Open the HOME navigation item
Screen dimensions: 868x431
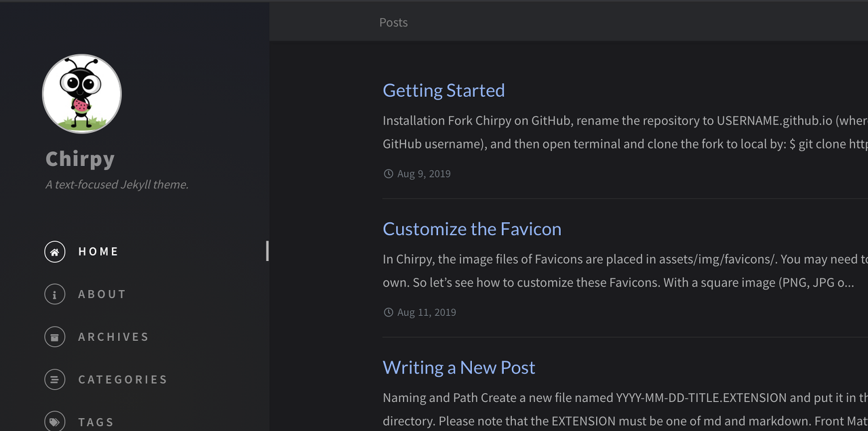point(98,251)
